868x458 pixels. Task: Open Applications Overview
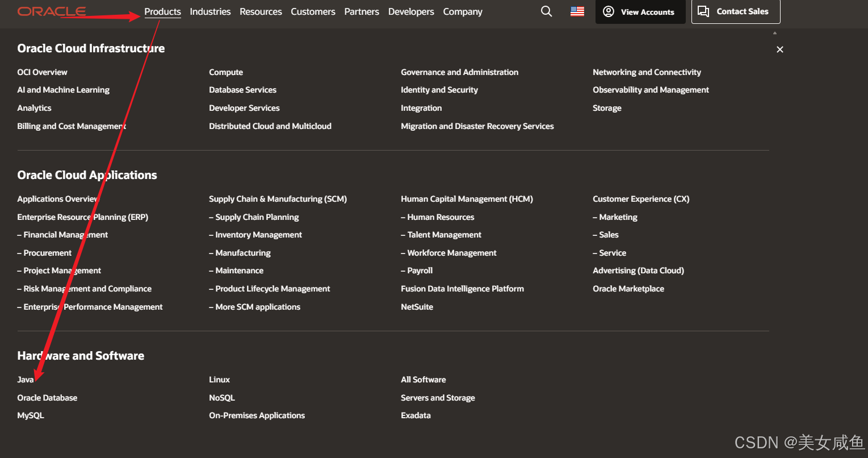[58, 199]
